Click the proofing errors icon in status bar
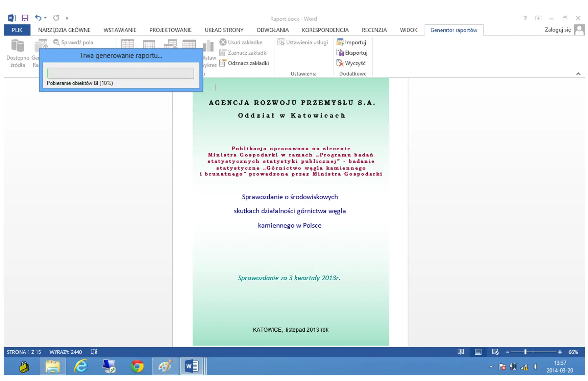This screenshot has height=381, width=588. (94, 352)
